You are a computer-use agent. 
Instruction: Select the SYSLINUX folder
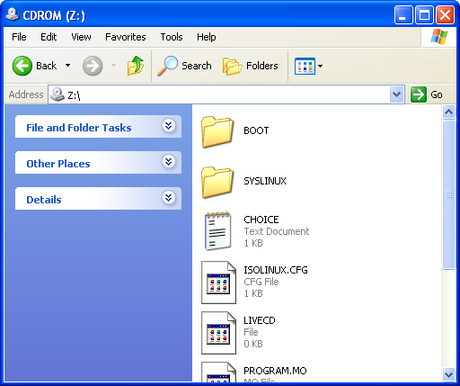pos(244,182)
